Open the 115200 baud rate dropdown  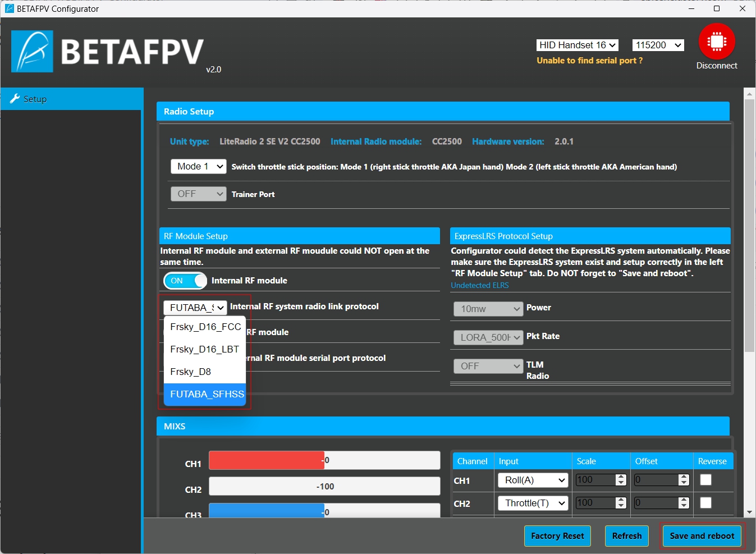coord(658,45)
